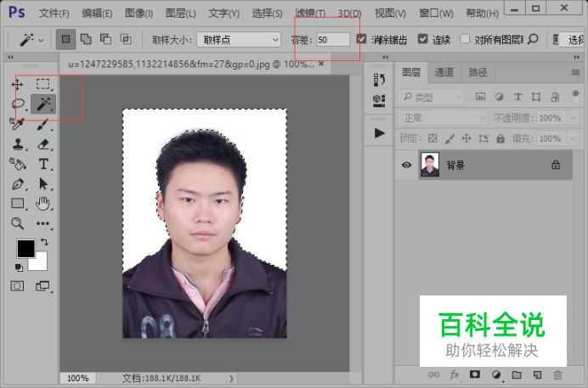Select the Zoom tool

pyautogui.click(x=17, y=223)
